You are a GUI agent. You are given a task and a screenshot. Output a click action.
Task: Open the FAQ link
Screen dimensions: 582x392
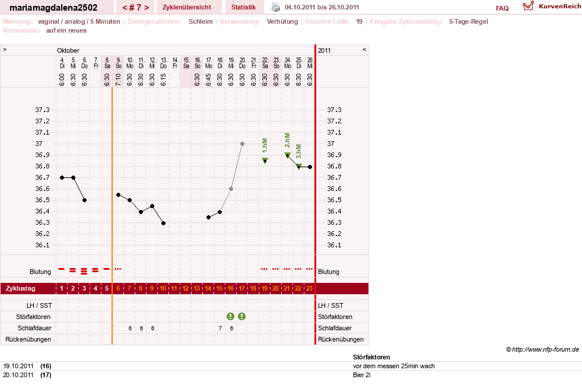tap(502, 8)
